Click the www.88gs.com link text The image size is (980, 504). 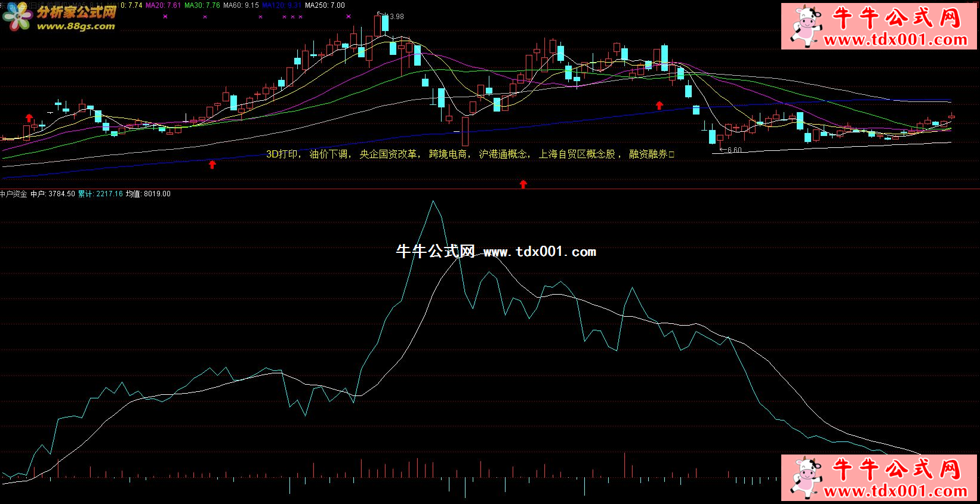pos(76,26)
